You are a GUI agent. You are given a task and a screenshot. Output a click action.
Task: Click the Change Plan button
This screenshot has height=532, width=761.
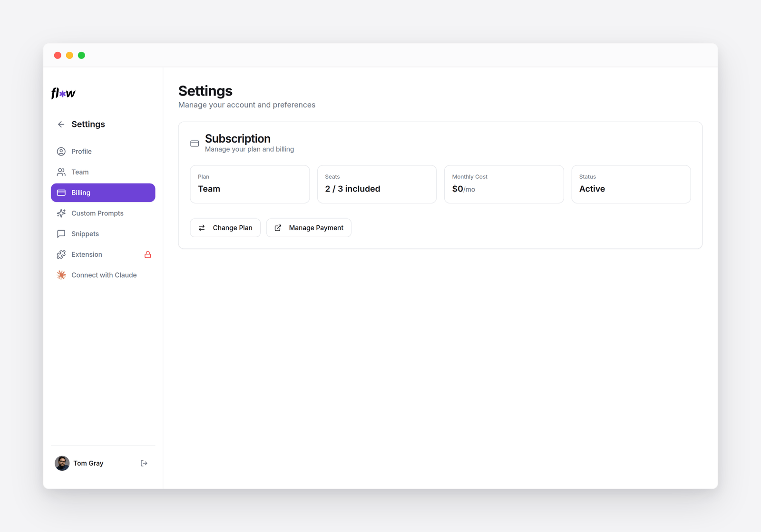[225, 228]
